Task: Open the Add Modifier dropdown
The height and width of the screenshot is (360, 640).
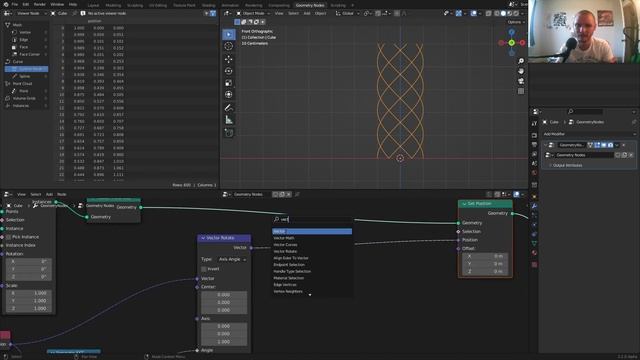Action: click(589, 134)
